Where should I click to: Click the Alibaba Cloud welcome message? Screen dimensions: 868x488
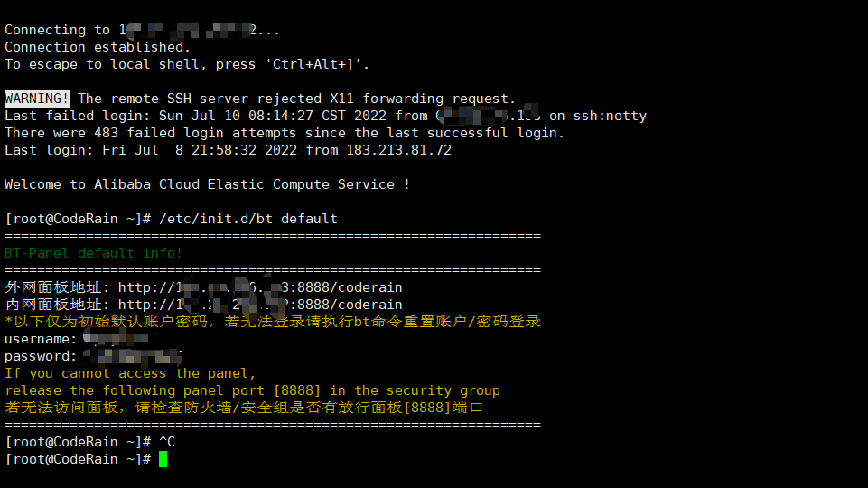click(x=208, y=184)
